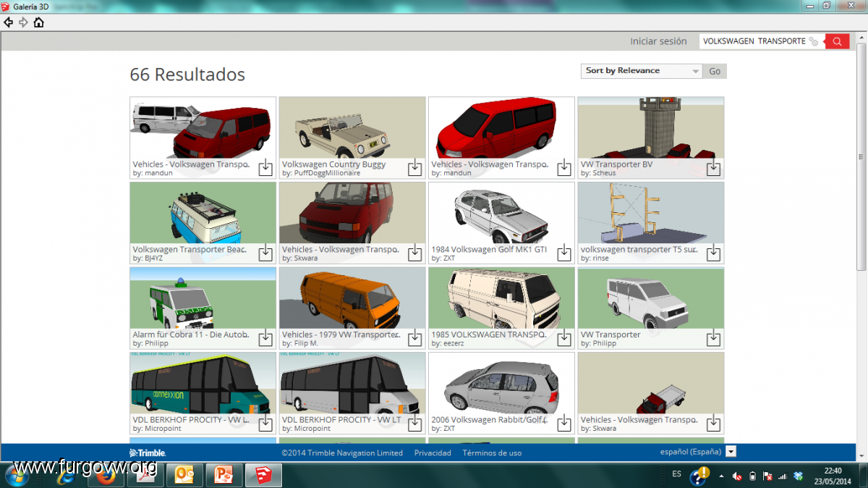
Task: Click the title 'VW Transporter BV'
Action: (x=616, y=164)
